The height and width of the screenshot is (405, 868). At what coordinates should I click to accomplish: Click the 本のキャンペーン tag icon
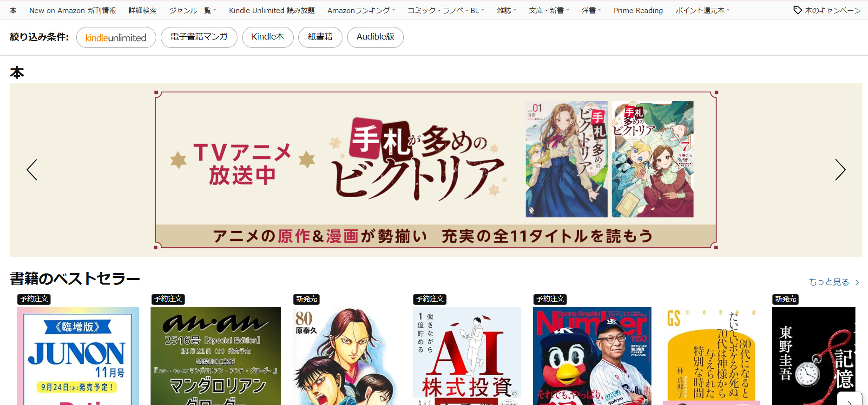(x=797, y=10)
